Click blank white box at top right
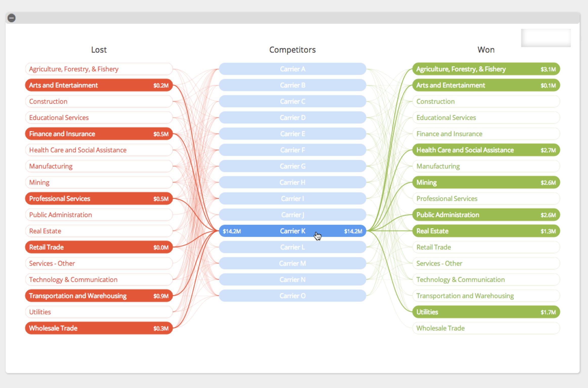 coord(546,38)
